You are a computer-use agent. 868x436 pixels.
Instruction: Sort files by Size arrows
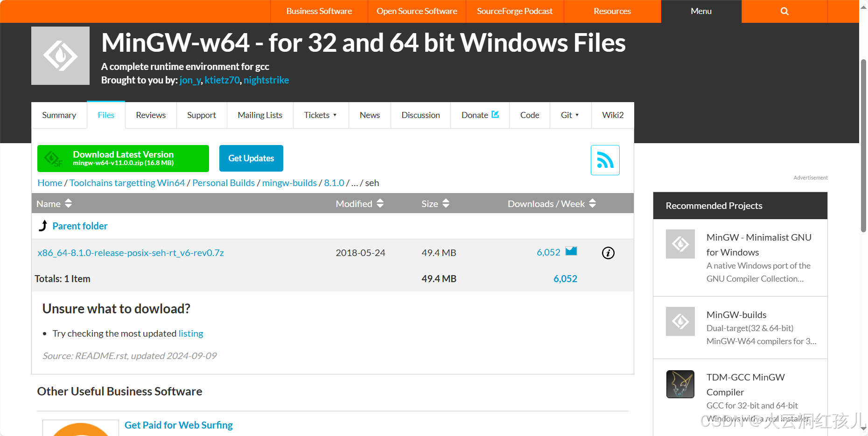(x=446, y=203)
